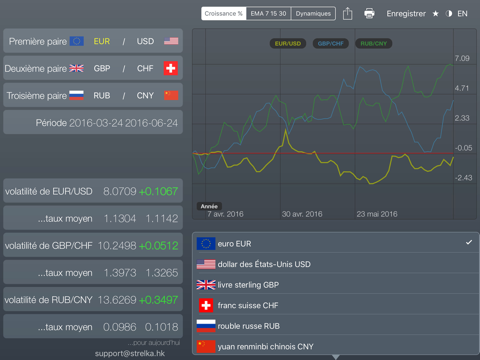Click the printer icon
Image resolution: width=480 pixels, height=360 pixels.
tap(369, 14)
